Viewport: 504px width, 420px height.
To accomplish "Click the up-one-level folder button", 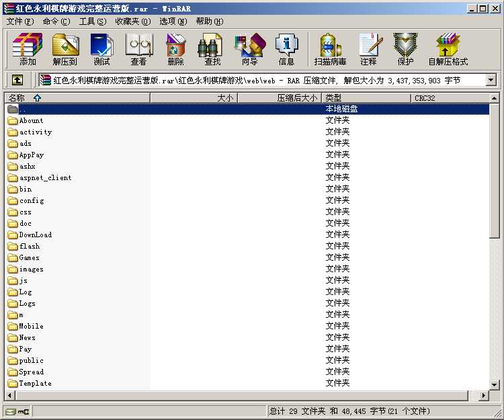I will [17, 80].
